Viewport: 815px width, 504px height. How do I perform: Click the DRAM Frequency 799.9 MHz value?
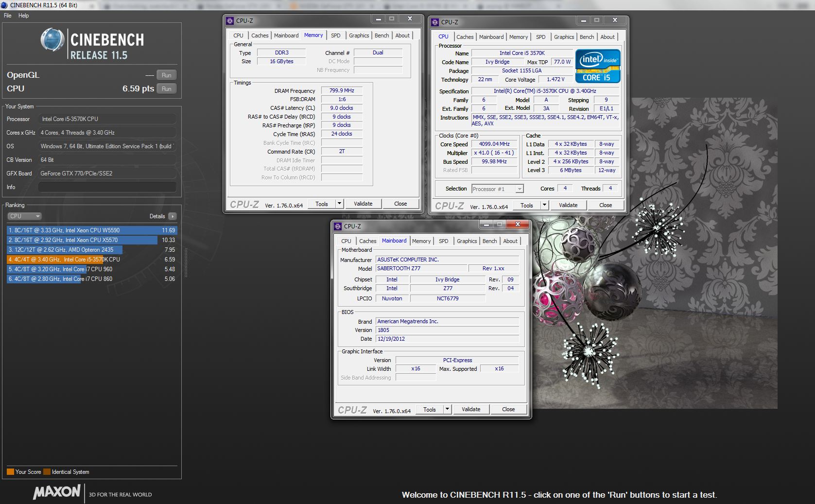tap(342, 91)
